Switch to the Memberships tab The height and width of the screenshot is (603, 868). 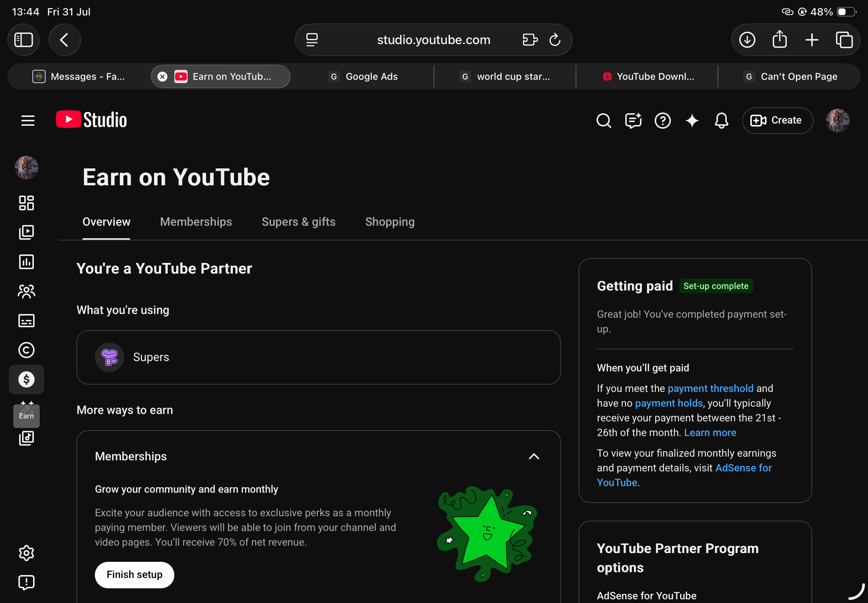coord(196,222)
